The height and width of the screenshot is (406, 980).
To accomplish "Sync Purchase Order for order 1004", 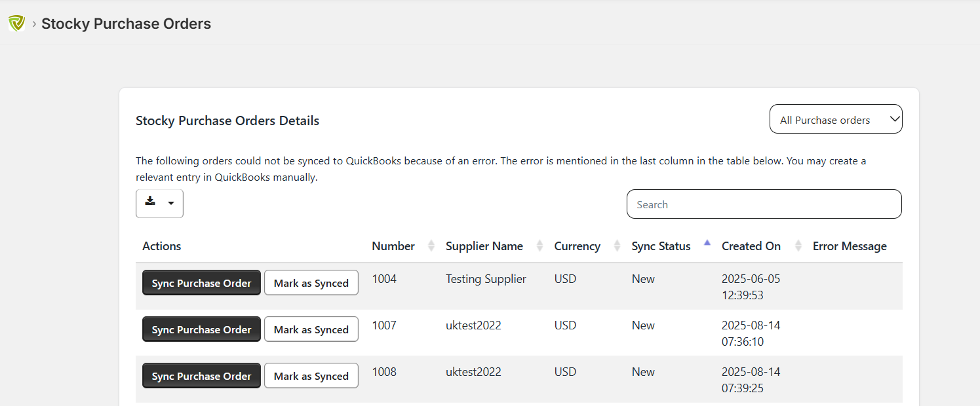I will 201,283.
